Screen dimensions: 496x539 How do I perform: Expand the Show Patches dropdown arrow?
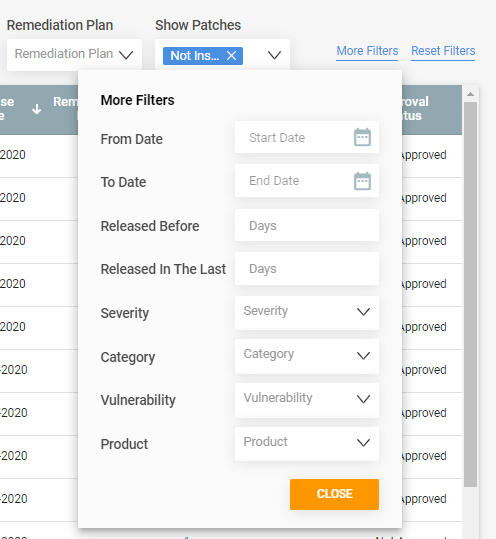tap(274, 55)
